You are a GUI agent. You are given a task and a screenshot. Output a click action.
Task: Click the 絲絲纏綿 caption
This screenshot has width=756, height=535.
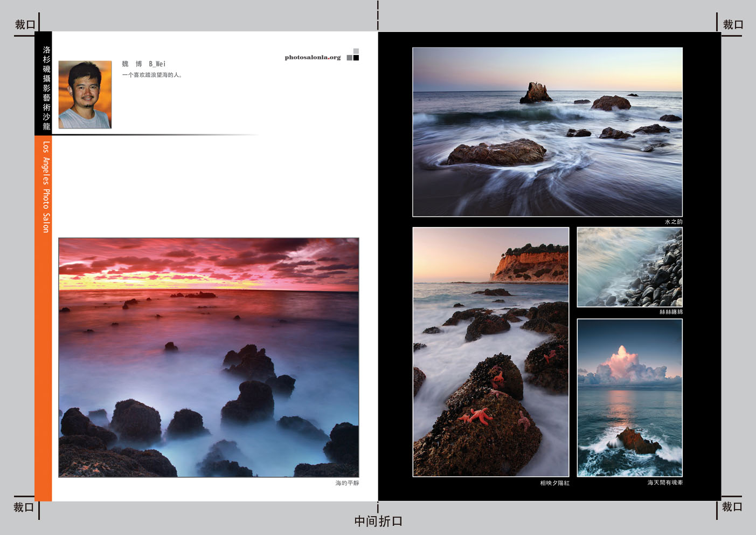671,312
